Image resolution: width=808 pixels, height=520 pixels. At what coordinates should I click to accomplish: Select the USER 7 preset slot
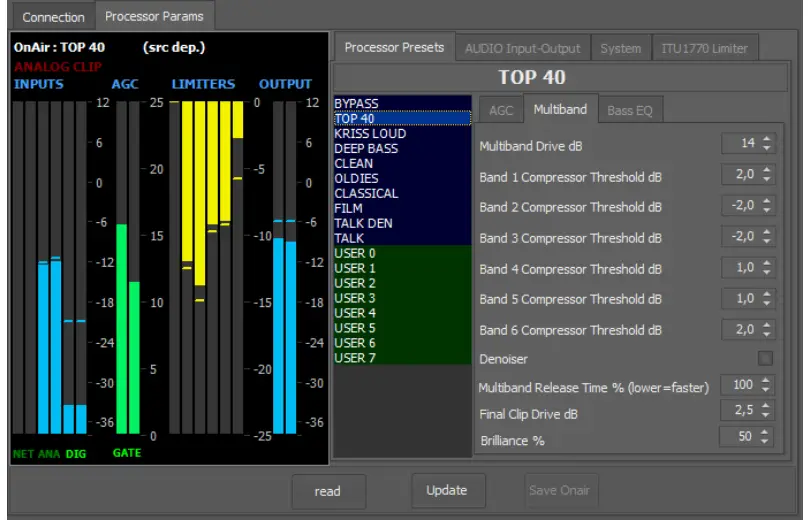click(402, 358)
